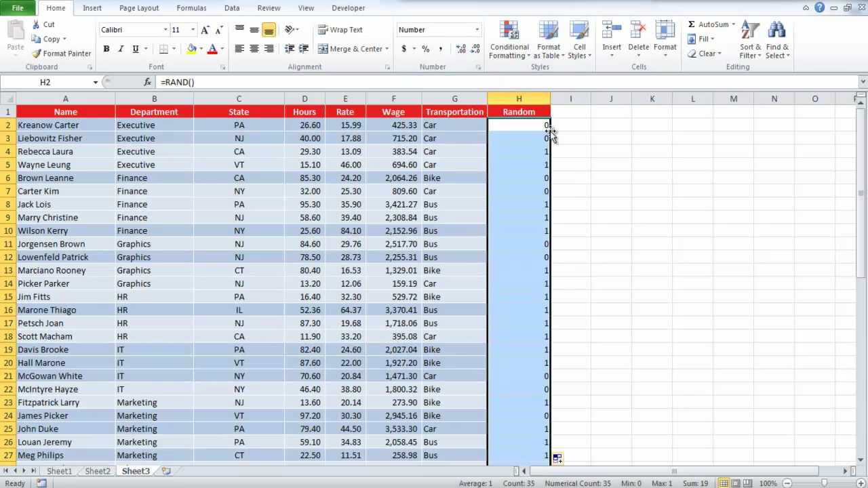Viewport: 868px width, 488px height.
Task: Click the Format Painter brush icon
Action: click(x=37, y=54)
